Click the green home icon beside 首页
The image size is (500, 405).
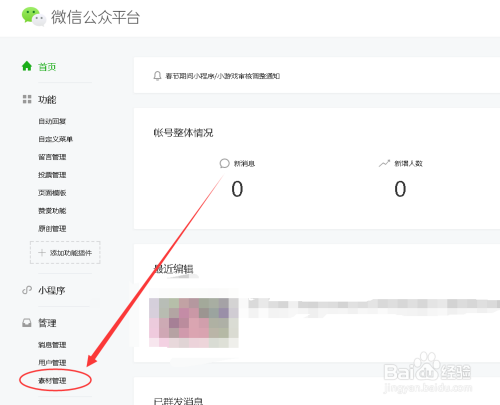click(27, 66)
